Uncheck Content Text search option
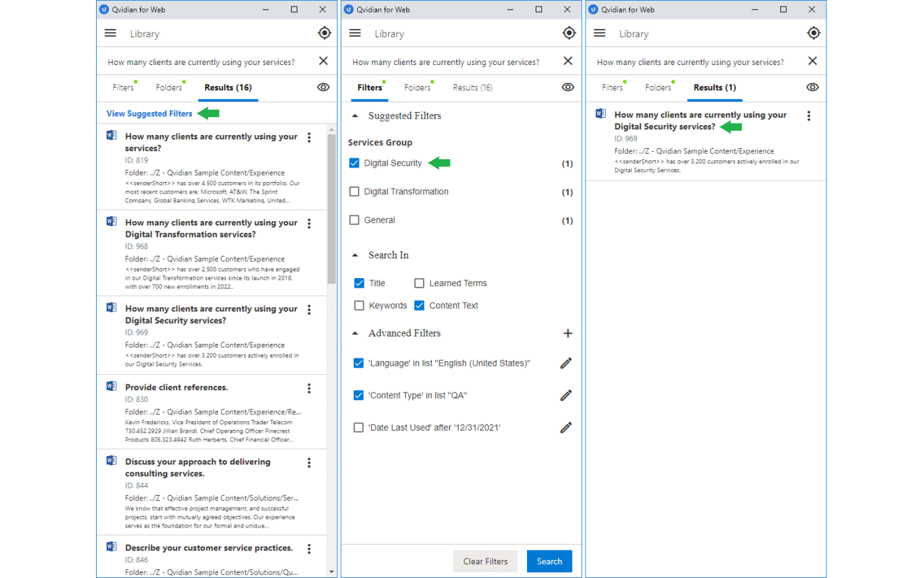924x578 pixels. (419, 306)
